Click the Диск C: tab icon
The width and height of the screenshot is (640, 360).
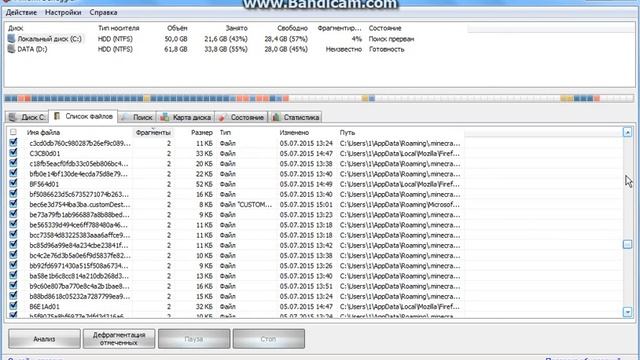pyautogui.click(x=13, y=117)
